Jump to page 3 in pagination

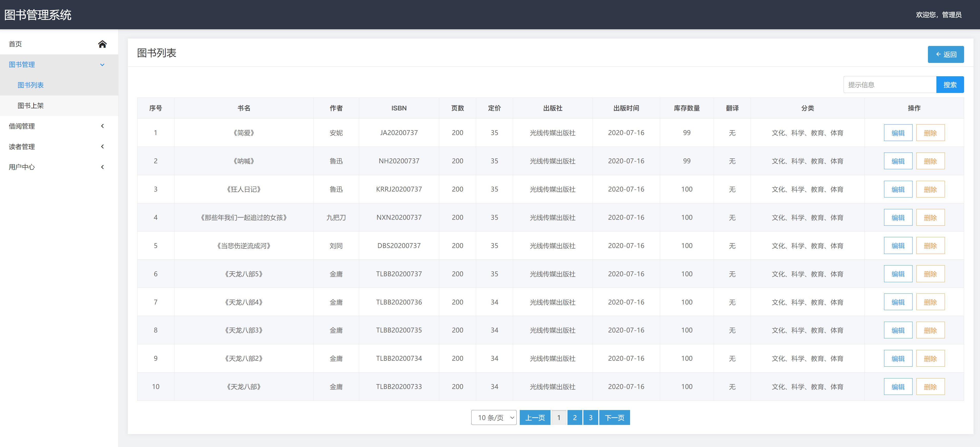(590, 418)
